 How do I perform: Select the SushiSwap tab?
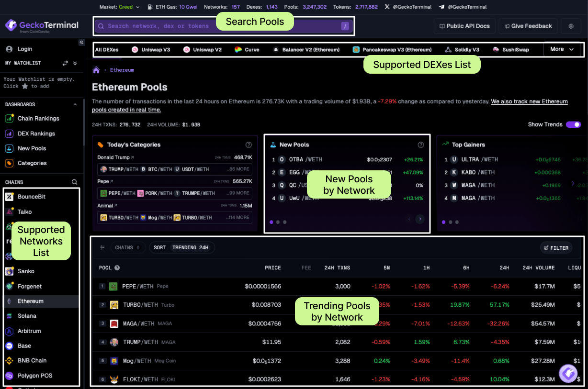point(510,50)
